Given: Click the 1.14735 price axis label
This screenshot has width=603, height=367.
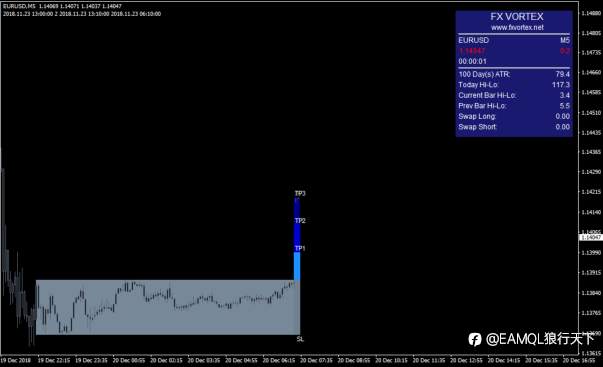Looking at the screenshot, I should (591, 52).
